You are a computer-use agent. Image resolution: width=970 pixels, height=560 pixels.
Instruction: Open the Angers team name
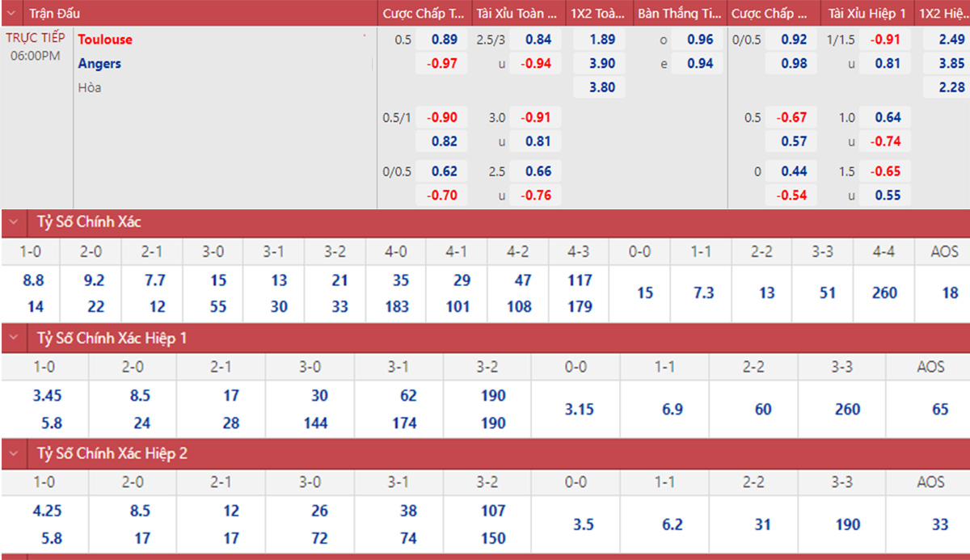coord(99,64)
